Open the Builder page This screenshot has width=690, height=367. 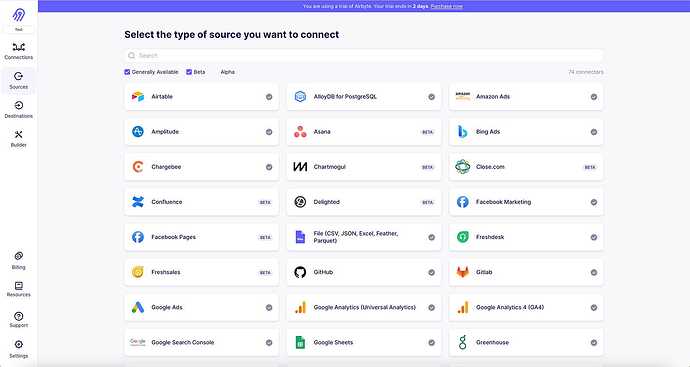click(x=18, y=139)
